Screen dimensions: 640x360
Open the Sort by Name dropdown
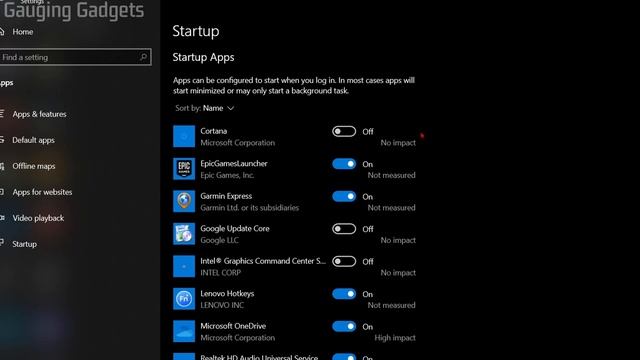pos(204,108)
